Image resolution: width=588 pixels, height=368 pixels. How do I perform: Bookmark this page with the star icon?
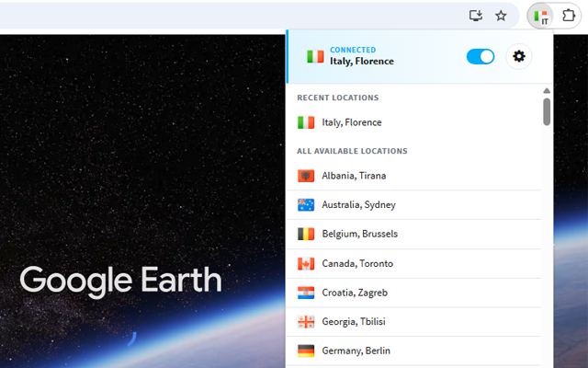(501, 16)
